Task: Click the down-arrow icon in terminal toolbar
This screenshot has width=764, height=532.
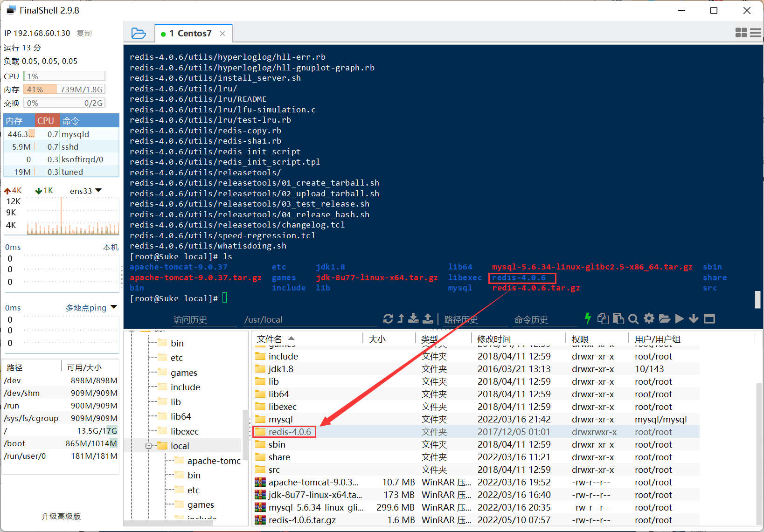Action: [694, 318]
